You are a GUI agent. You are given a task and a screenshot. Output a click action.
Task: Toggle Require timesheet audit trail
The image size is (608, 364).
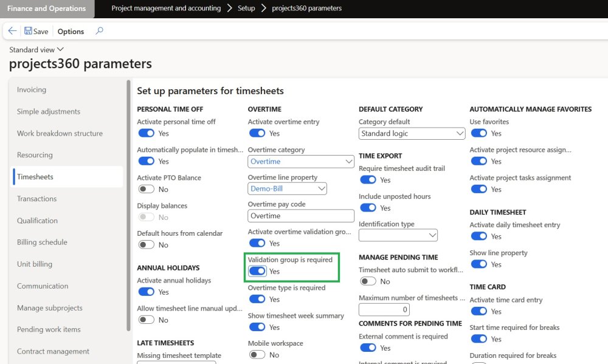[x=368, y=180]
